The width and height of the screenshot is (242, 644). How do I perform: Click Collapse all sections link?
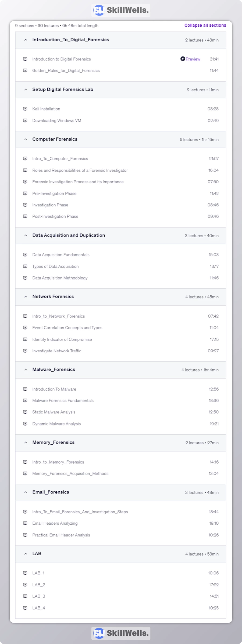[205, 25]
